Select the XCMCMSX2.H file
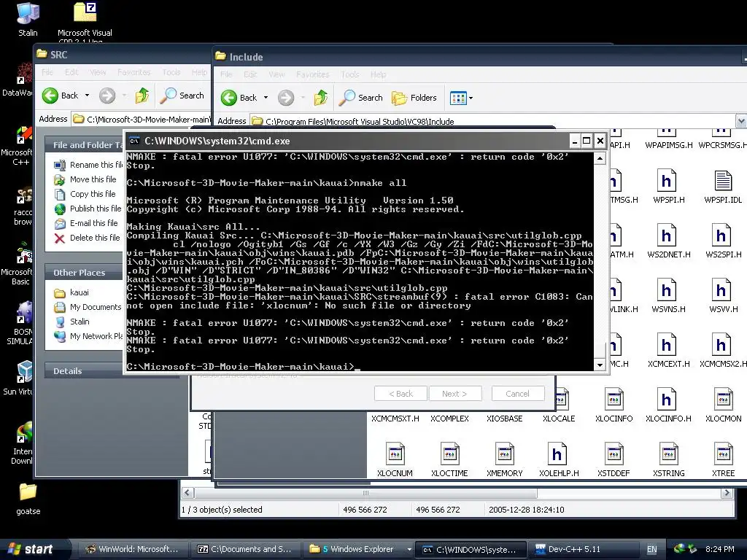747x560 pixels. pyautogui.click(x=723, y=351)
